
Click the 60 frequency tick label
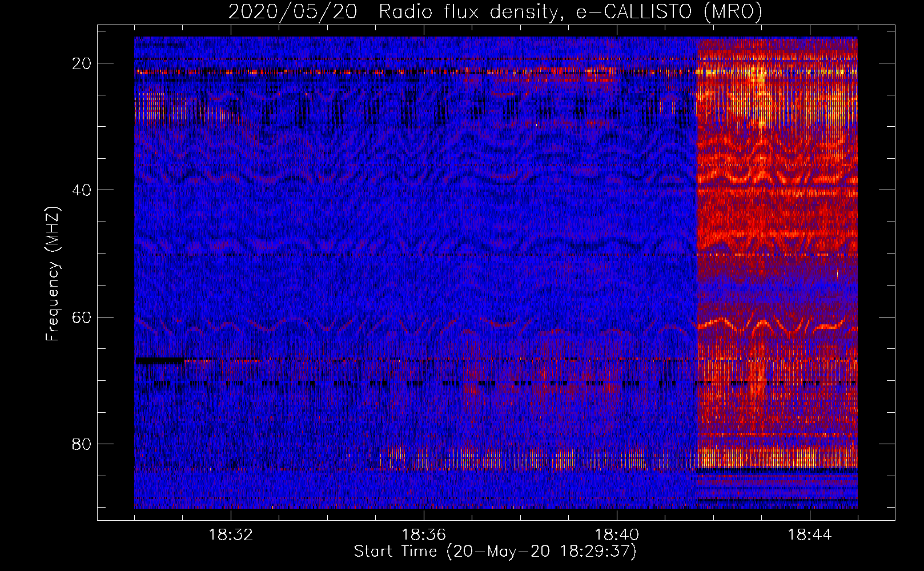[x=82, y=317]
